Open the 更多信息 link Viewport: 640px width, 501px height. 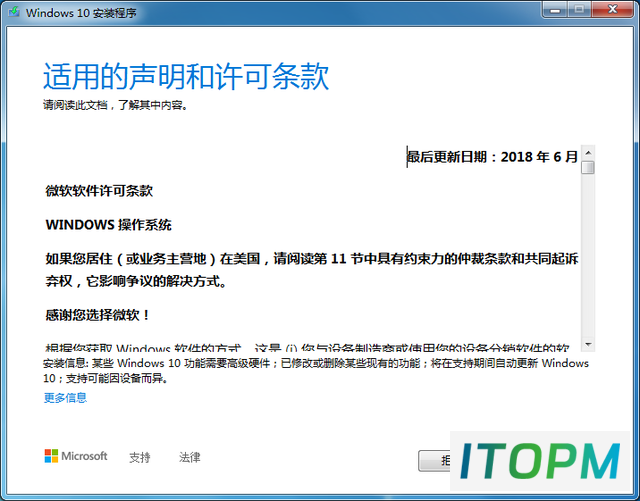(x=65, y=398)
